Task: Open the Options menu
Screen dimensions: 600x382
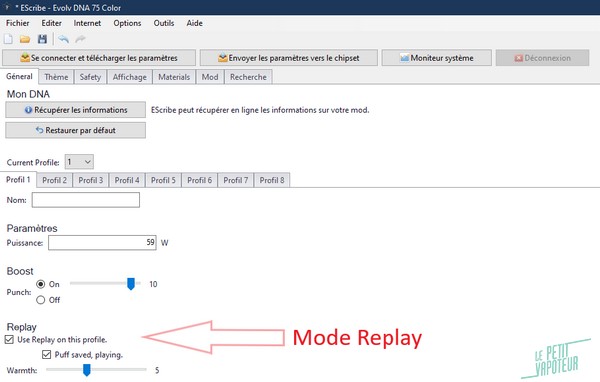Action: [x=127, y=23]
